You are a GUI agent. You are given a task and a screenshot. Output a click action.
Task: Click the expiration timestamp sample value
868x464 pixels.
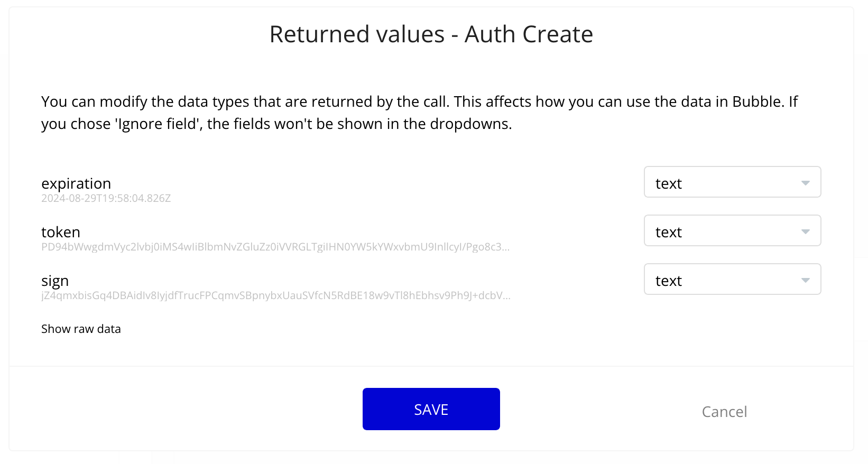tap(106, 199)
